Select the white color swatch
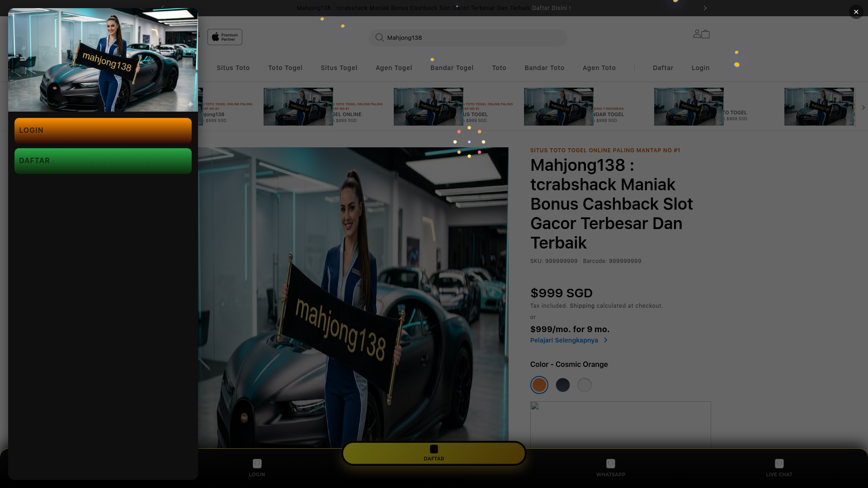 point(585,385)
